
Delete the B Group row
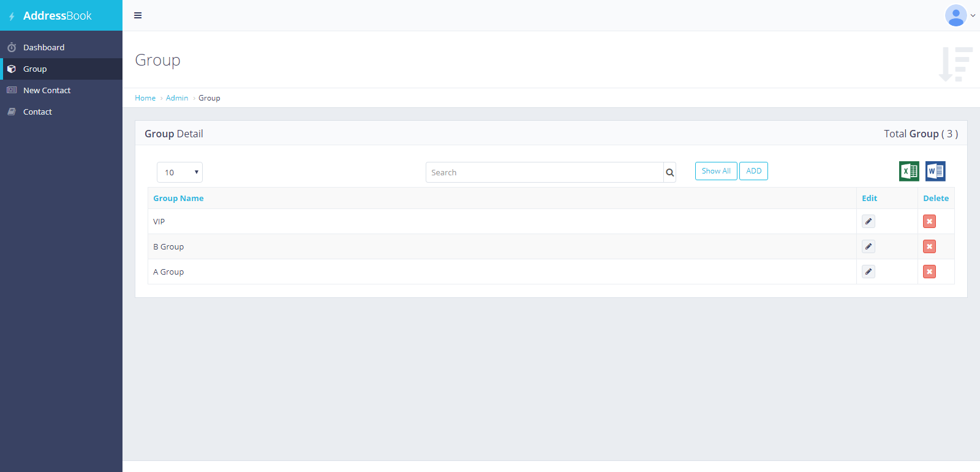929,246
